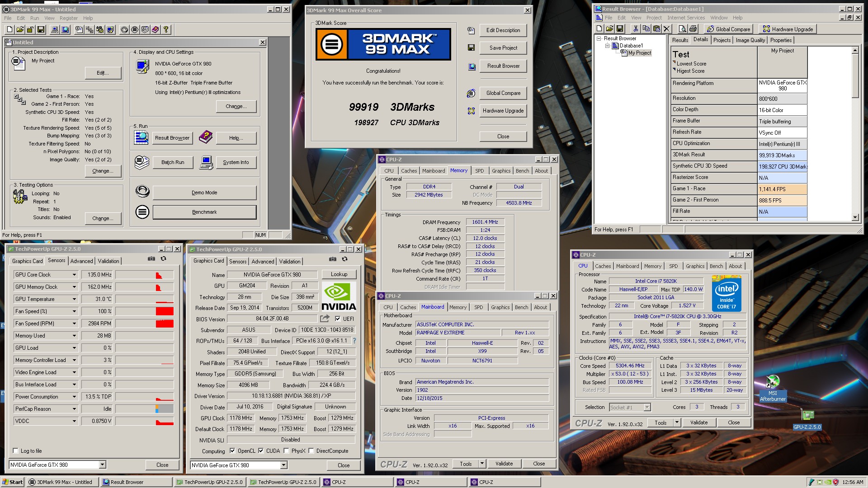Click Testing Options icon in 3DMark toolbar
868x488 pixels.
pos(100,29)
